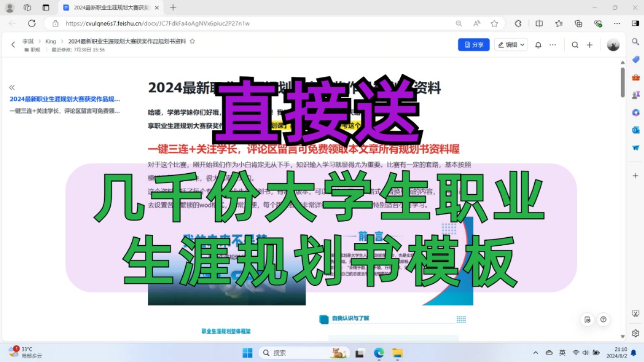Open the Workspaces icon in title bar

click(27, 8)
